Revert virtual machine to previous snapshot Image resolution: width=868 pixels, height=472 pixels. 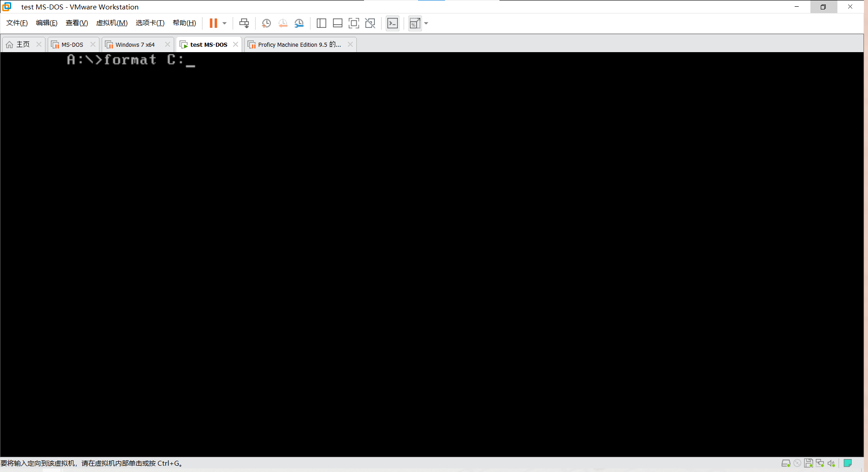pyautogui.click(x=283, y=23)
